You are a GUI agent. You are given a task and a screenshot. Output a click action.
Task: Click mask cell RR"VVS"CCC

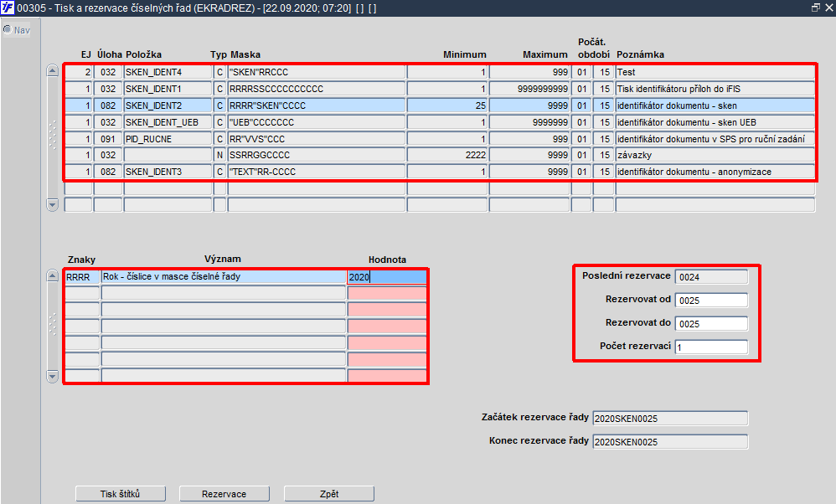(317, 138)
